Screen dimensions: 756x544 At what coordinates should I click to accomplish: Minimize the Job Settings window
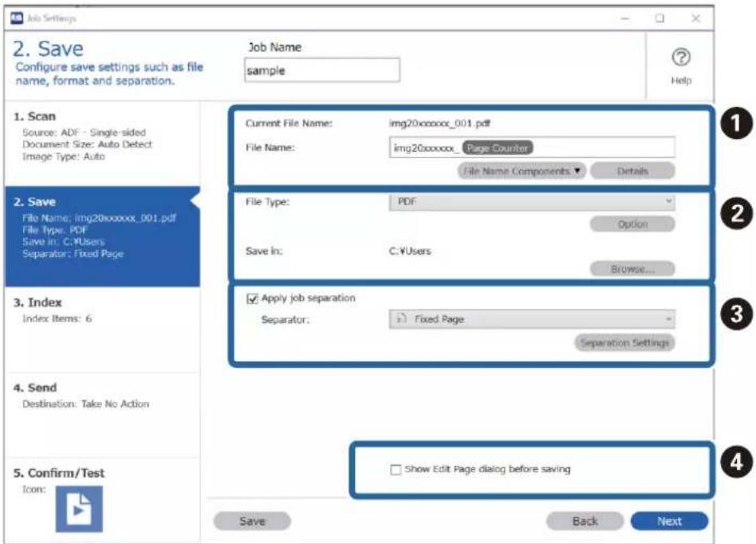(625, 18)
